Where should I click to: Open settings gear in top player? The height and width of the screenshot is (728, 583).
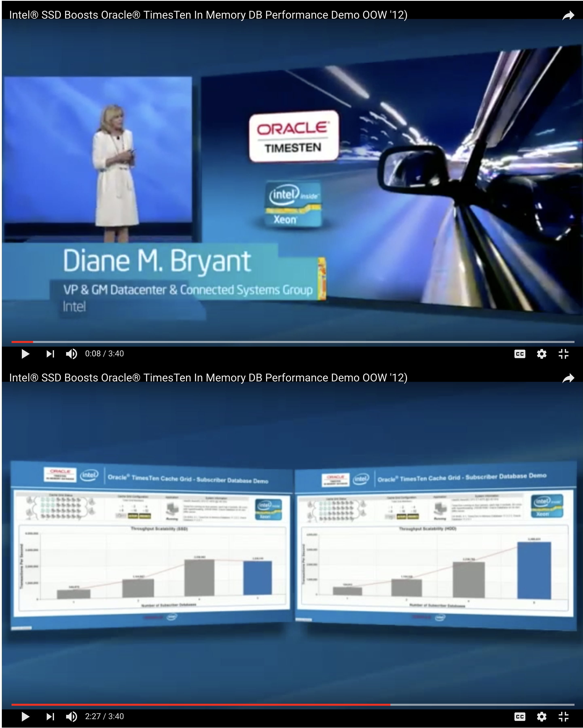[x=542, y=354]
